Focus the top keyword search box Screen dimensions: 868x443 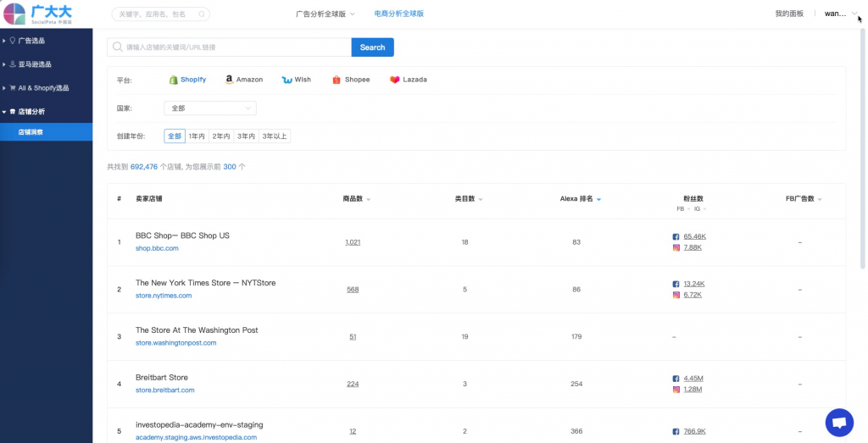[160, 14]
